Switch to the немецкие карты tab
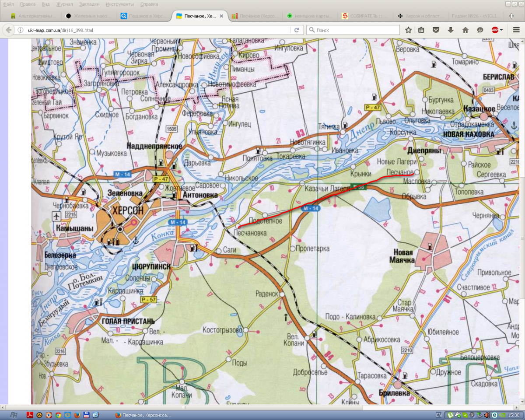The image size is (525, 420). point(310,16)
